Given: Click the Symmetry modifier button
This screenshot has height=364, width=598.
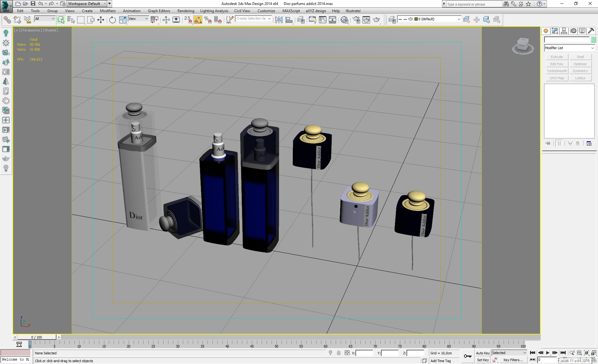Looking at the screenshot, I should [580, 71].
